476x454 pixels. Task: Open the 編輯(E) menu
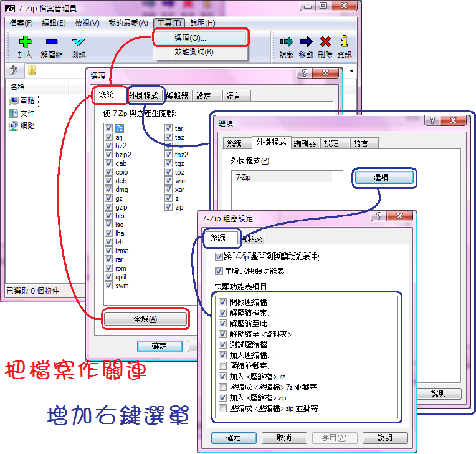(54, 23)
